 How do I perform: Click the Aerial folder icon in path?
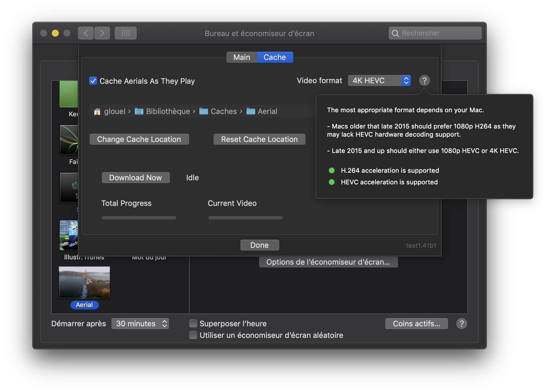pyautogui.click(x=251, y=111)
